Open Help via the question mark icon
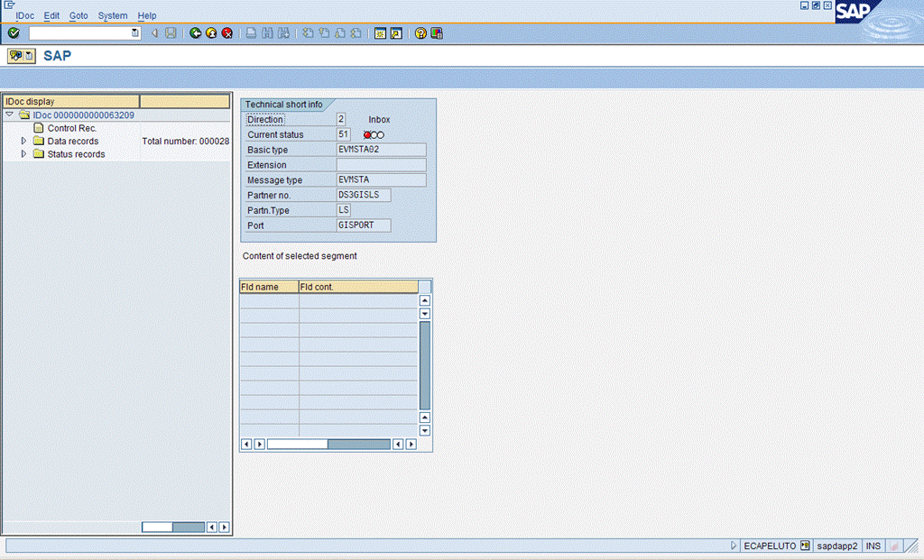This screenshot has width=924, height=560. coord(420,33)
